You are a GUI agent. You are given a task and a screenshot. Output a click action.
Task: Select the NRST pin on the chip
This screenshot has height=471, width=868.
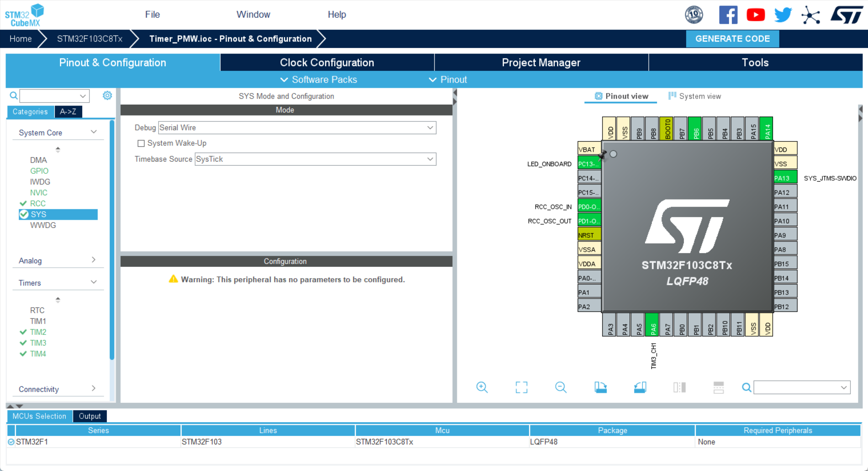tap(589, 235)
